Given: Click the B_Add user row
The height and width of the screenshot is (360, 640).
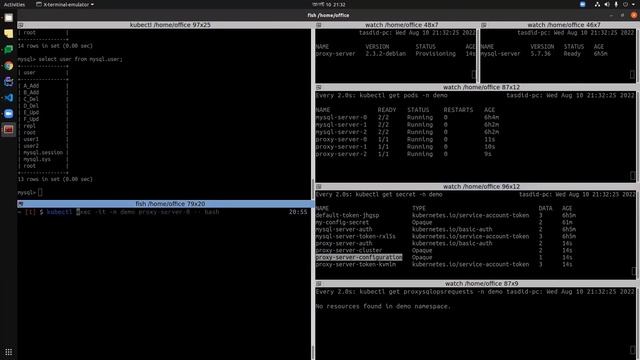Looking at the screenshot, I should 31,93.
